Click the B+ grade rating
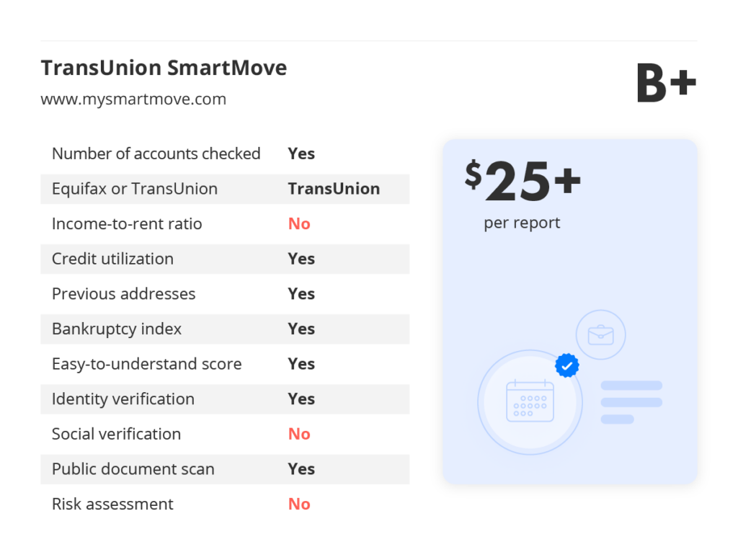The image size is (738, 560). (666, 84)
